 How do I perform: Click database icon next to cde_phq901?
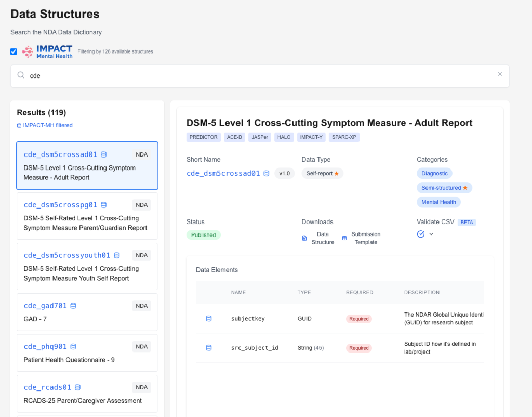[73, 346]
